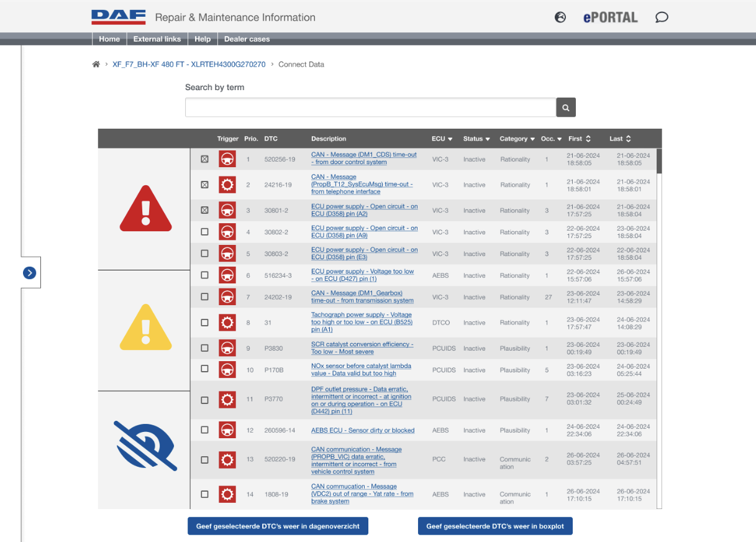The image size is (756, 542).
Task: Expand the Category column filter dropdown
Action: (517, 139)
